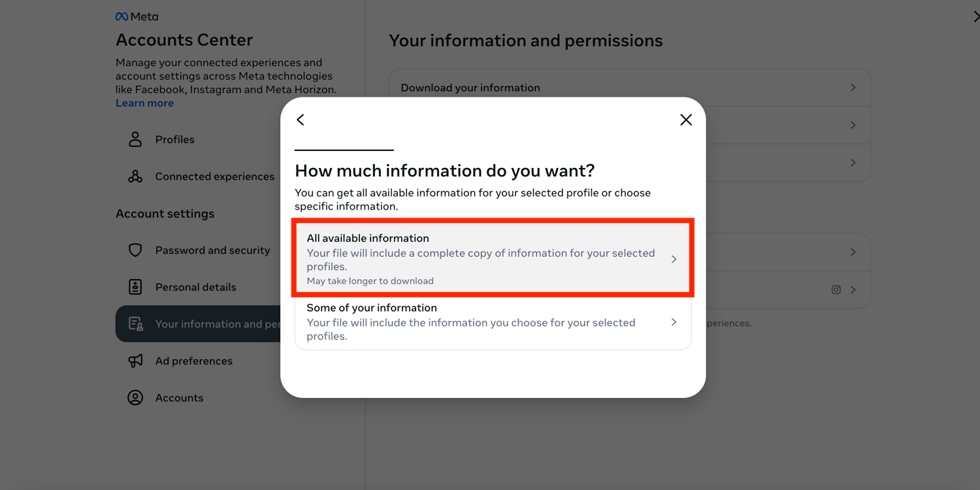Choose Some of your information option

tap(483, 322)
